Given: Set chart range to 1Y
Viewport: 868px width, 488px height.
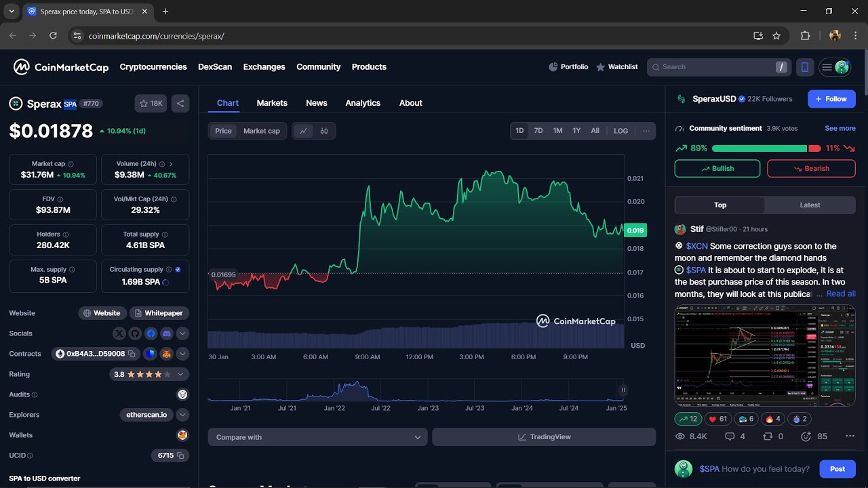Looking at the screenshot, I should pos(576,131).
